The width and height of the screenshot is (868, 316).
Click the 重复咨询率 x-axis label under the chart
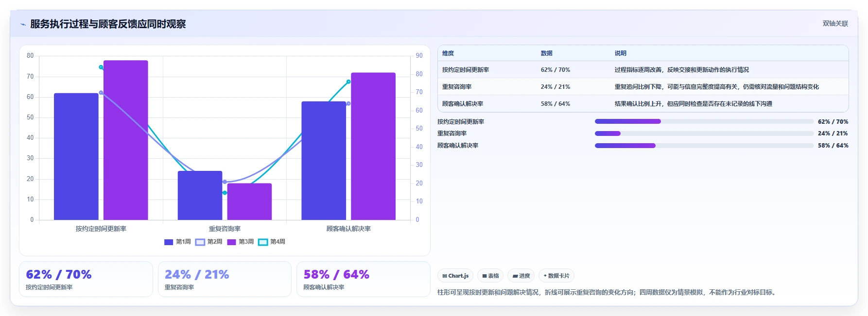tap(225, 229)
